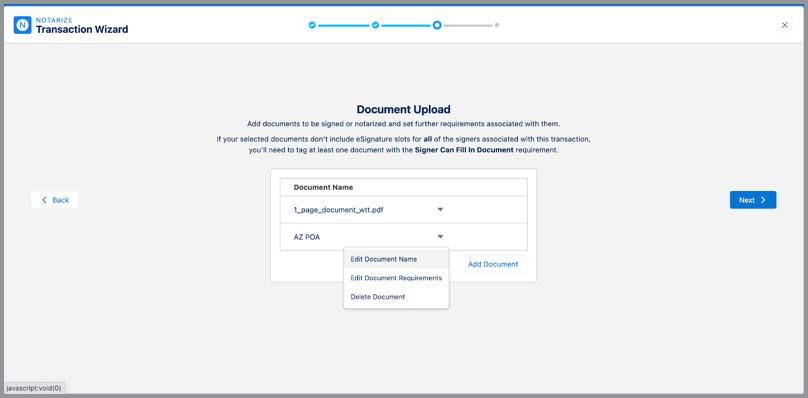The image size is (808, 398).
Task: Click the first completed step checkmark
Action: pyautogui.click(x=312, y=25)
